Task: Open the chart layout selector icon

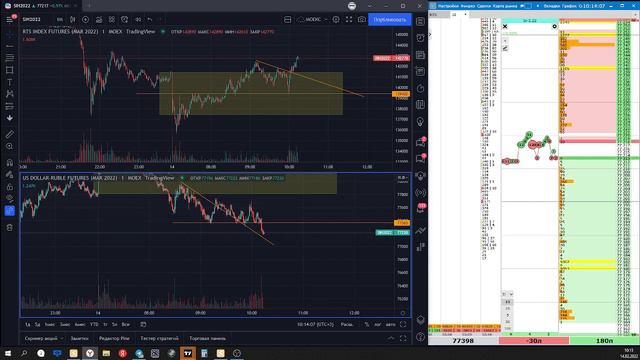Action: coord(287,19)
